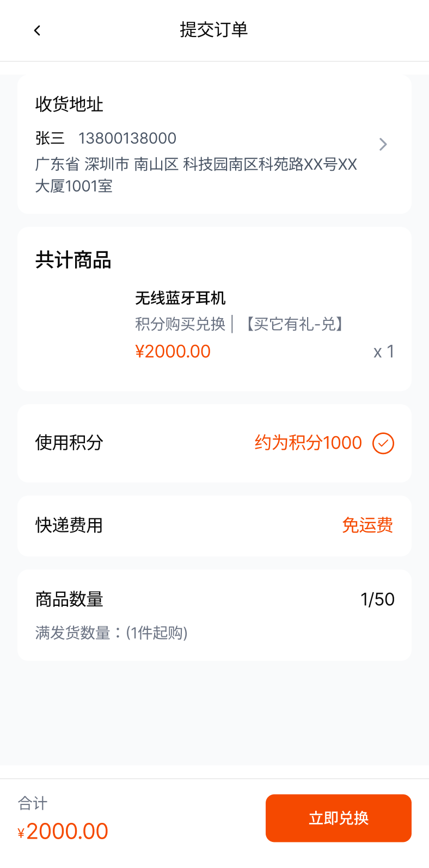The image size is (429, 868).
Task: Click the 积分购买兑换 label
Action: (180, 324)
